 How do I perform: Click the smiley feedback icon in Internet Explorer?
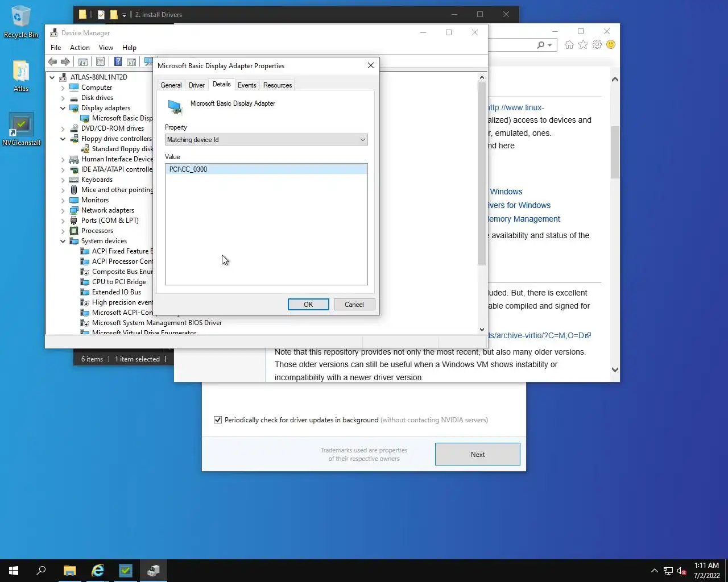tap(611, 44)
